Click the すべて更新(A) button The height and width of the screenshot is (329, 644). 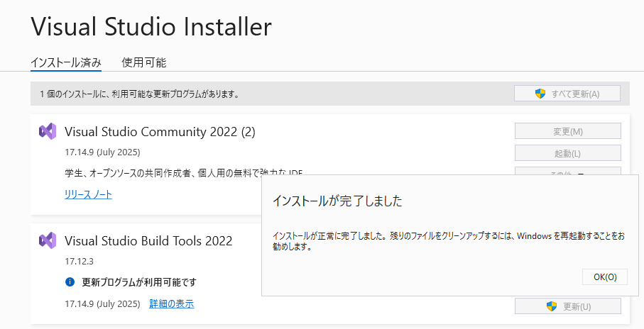click(567, 94)
